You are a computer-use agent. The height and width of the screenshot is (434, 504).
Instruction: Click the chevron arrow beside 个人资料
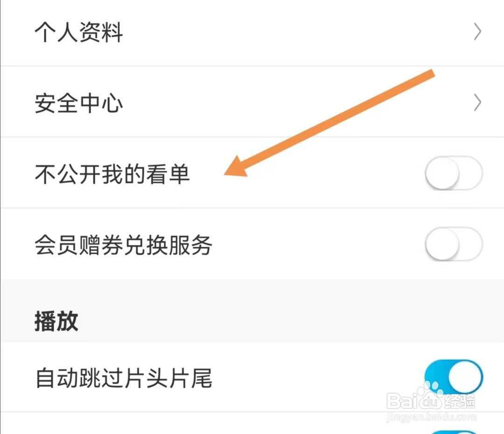[x=477, y=33]
